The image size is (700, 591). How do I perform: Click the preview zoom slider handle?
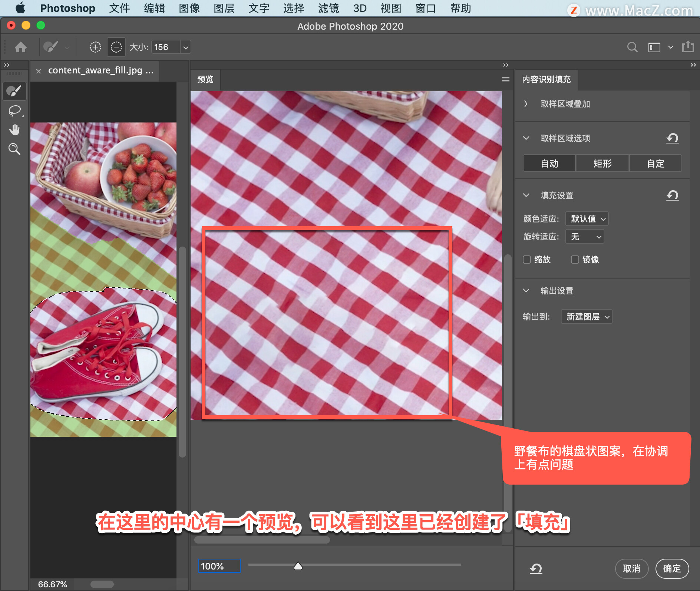coord(298,566)
